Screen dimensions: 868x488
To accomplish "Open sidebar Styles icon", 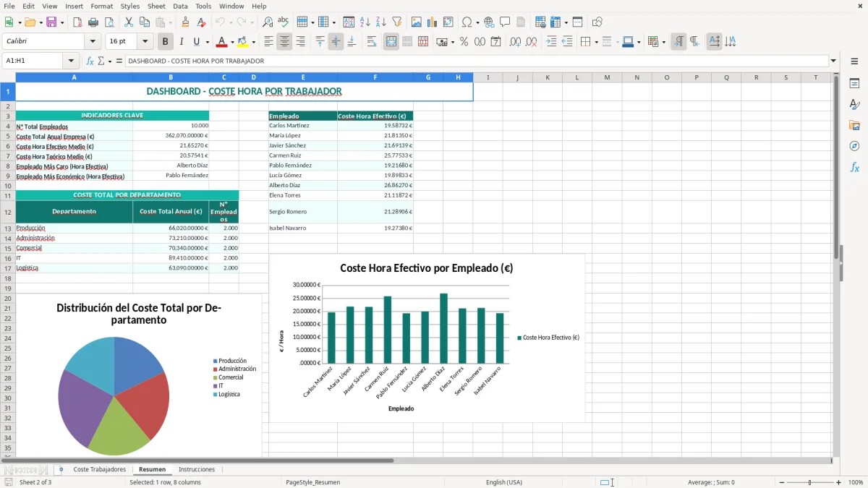I will [854, 105].
